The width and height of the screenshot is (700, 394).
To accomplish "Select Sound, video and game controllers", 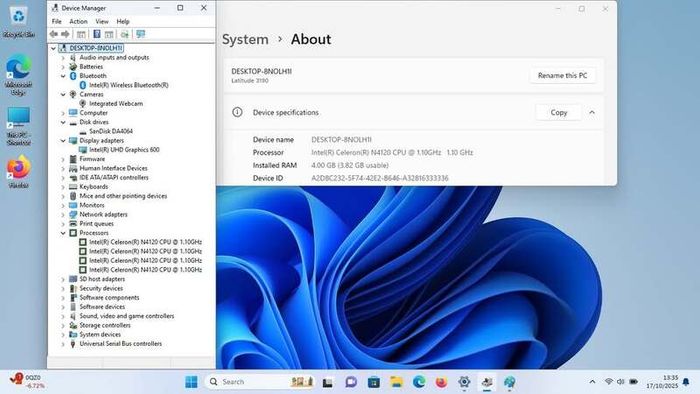I will (127, 316).
